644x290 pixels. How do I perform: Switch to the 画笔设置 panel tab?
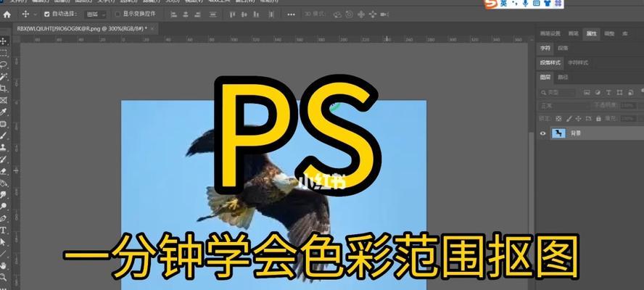[x=550, y=33]
